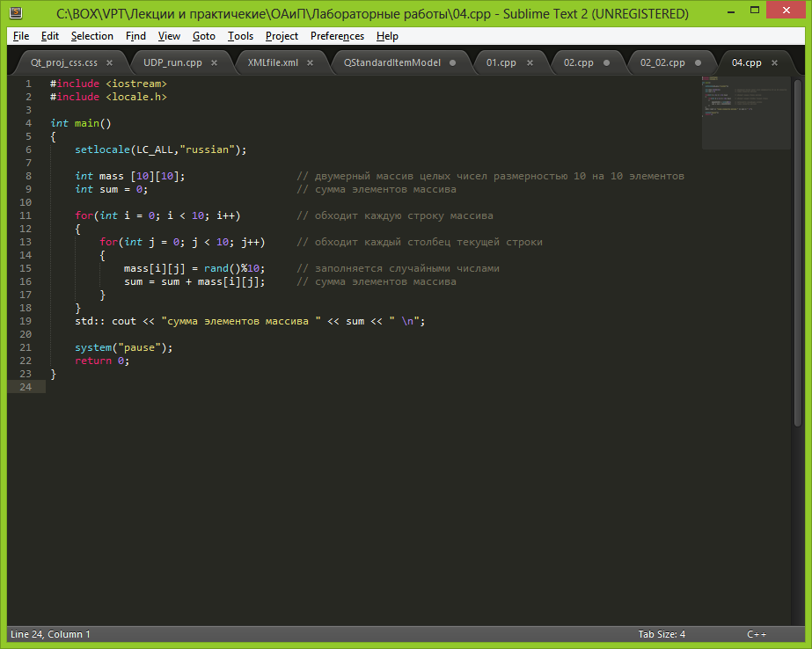Switch to the XMLfile.xml tab
Screen dimensions: 812x649
273,62
